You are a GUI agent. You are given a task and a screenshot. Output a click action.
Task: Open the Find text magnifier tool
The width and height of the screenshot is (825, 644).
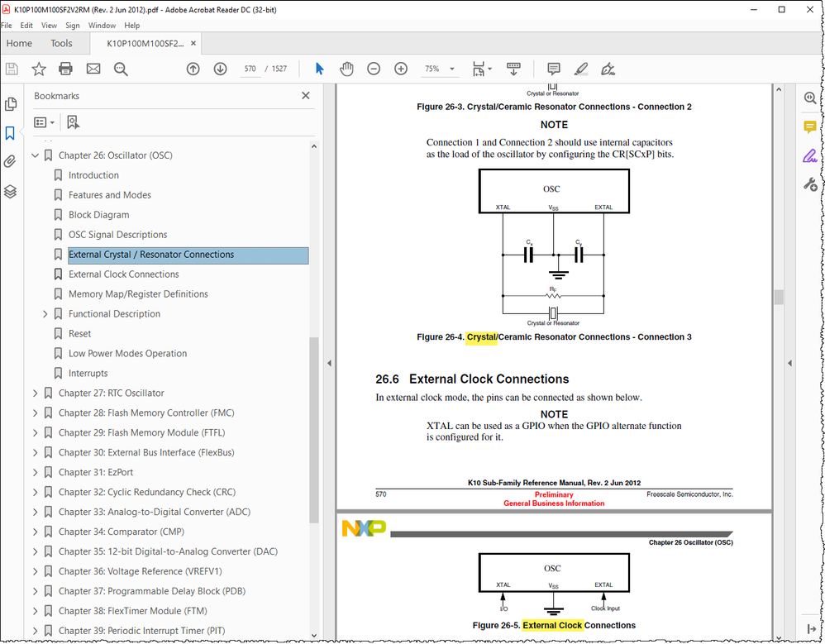coord(121,69)
